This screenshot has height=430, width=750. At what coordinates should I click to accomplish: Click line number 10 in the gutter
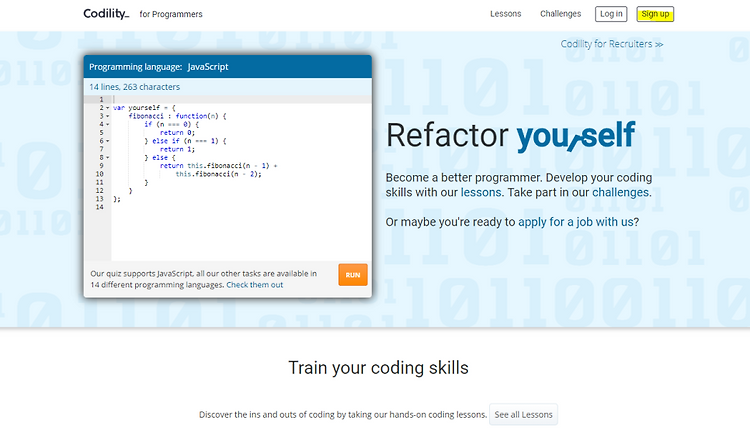(99, 174)
